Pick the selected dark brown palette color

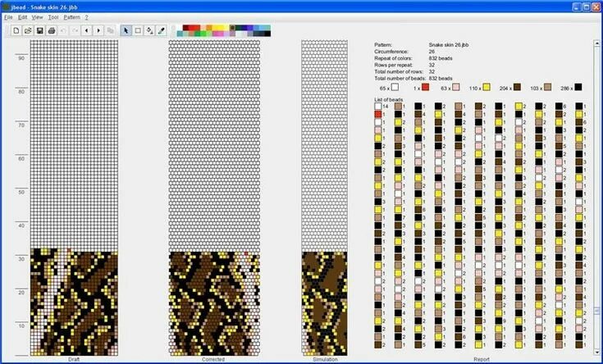(232, 28)
